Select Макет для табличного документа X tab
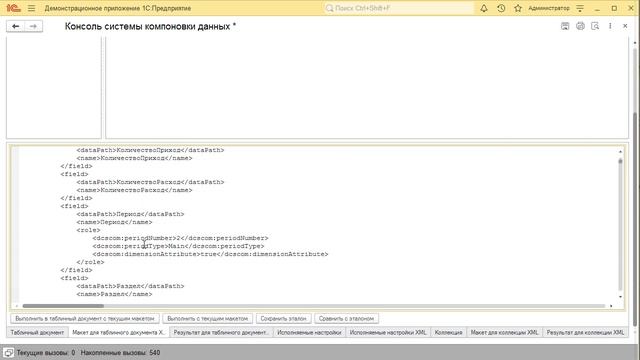Screen dimensions: 640x360 pos(118,333)
